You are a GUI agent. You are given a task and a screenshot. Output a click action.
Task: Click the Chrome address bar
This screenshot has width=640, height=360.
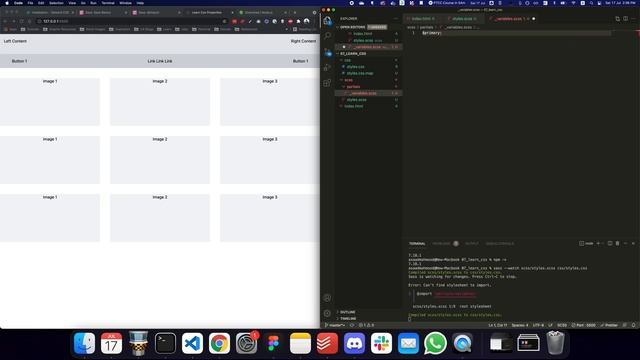[x=131, y=21]
